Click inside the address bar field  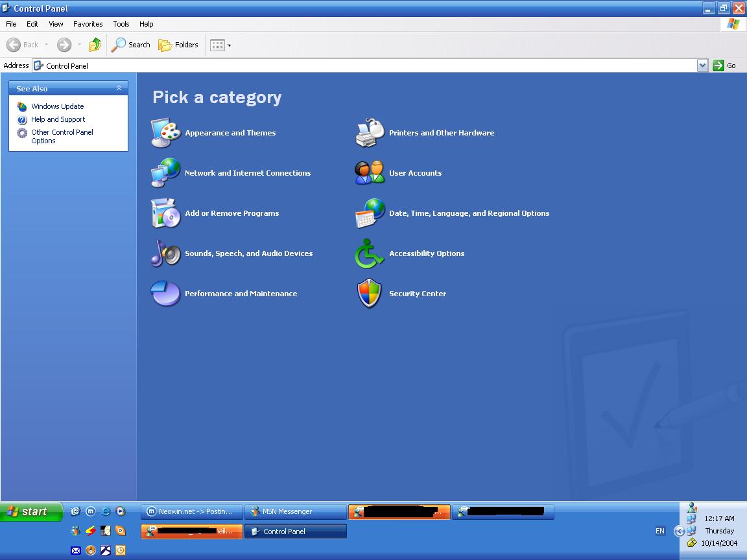click(324, 65)
